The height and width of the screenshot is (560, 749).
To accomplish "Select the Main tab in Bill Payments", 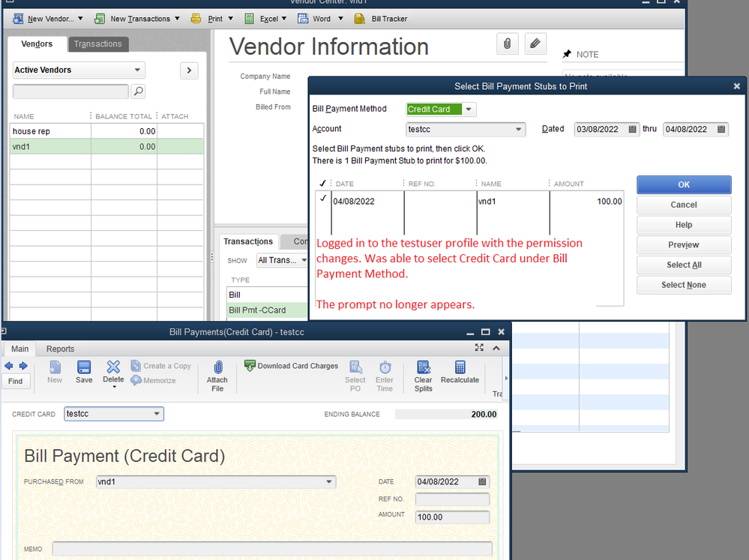I will tap(20, 349).
